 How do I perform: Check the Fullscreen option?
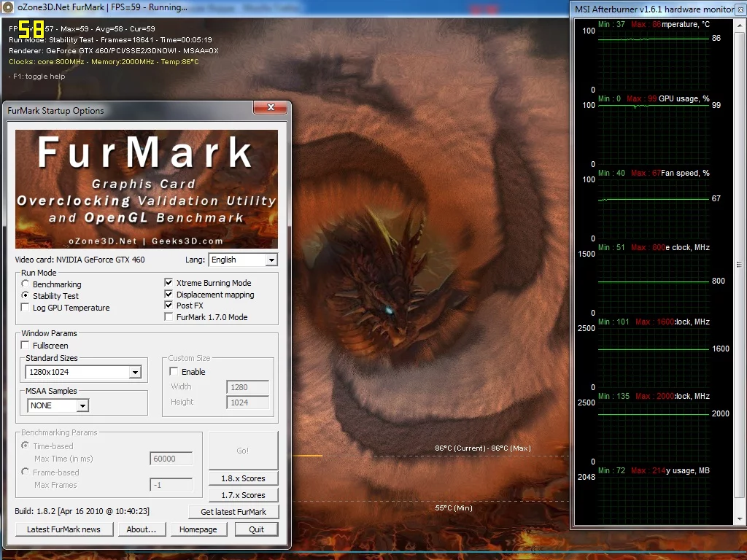coord(26,346)
